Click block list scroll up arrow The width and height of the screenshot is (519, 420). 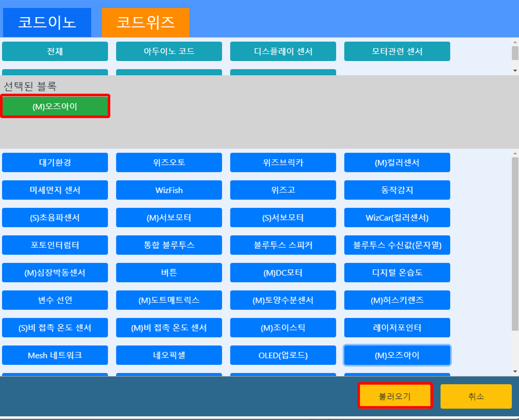(515, 153)
